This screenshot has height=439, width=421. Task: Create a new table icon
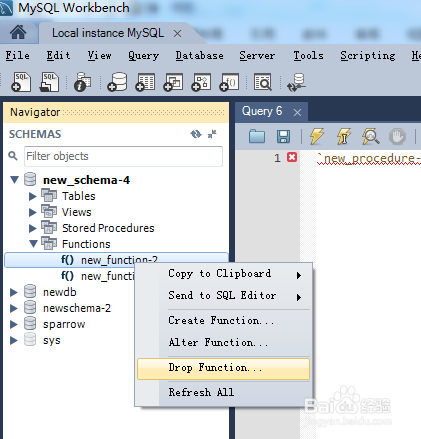[145, 82]
